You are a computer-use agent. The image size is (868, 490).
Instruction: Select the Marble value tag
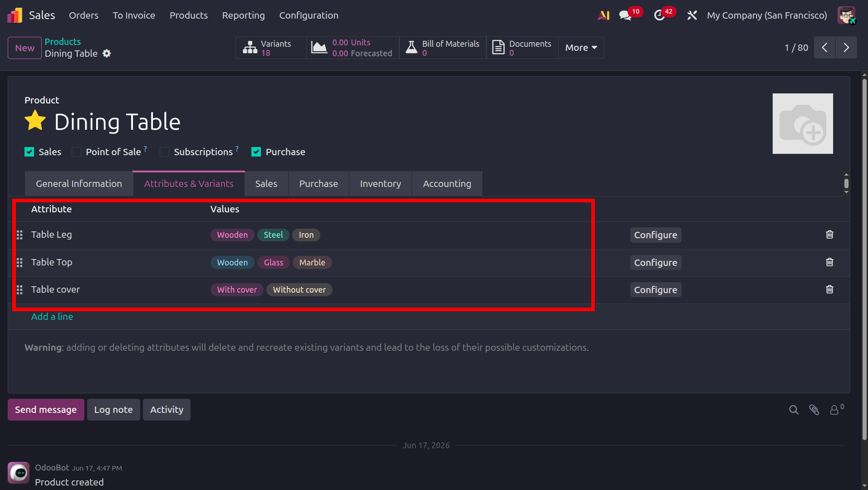[x=312, y=263]
